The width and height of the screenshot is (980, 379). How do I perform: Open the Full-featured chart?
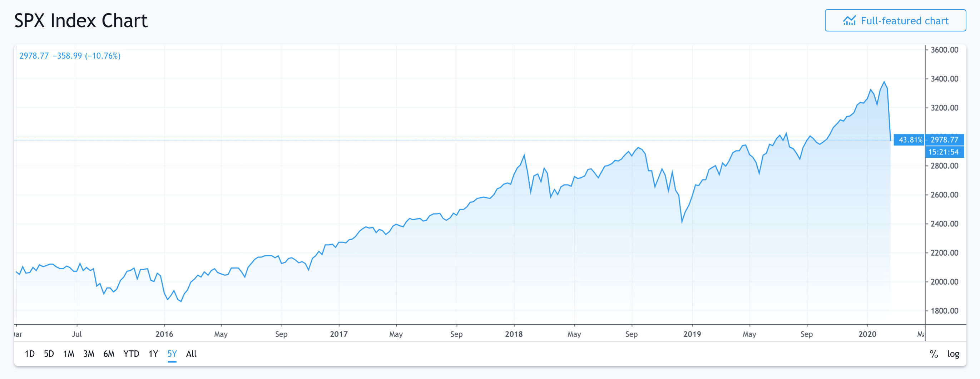click(x=895, y=20)
